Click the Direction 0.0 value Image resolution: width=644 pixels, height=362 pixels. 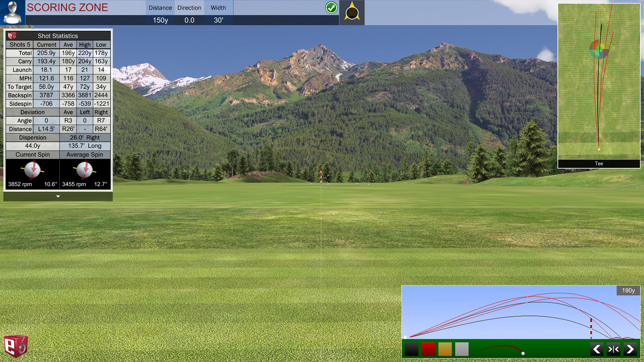coord(189,20)
